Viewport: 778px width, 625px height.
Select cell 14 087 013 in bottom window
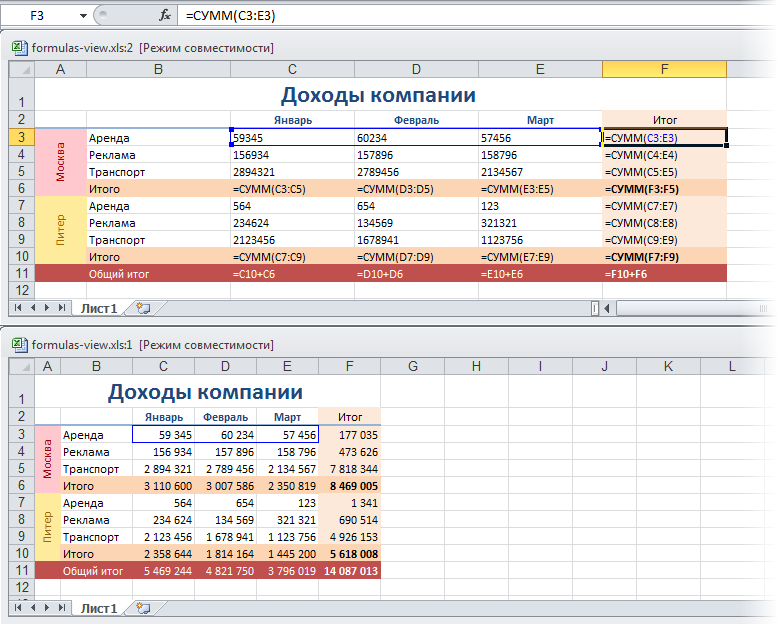click(x=349, y=571)
